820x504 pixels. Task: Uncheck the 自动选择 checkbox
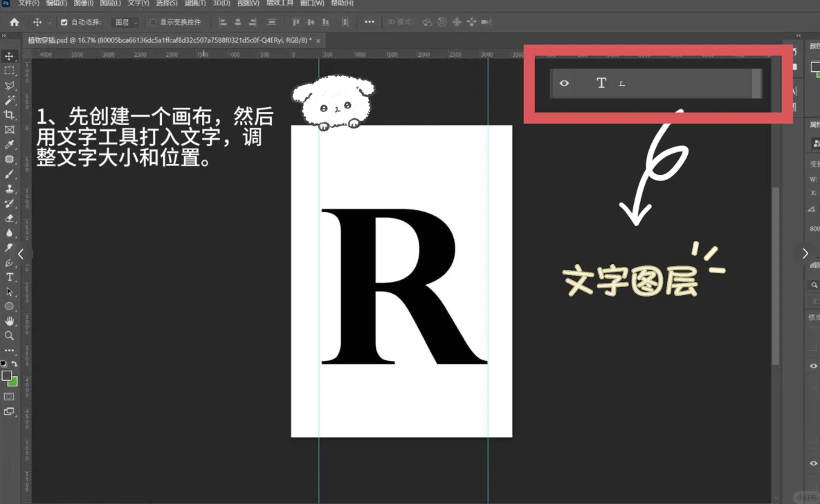(64, 22)
